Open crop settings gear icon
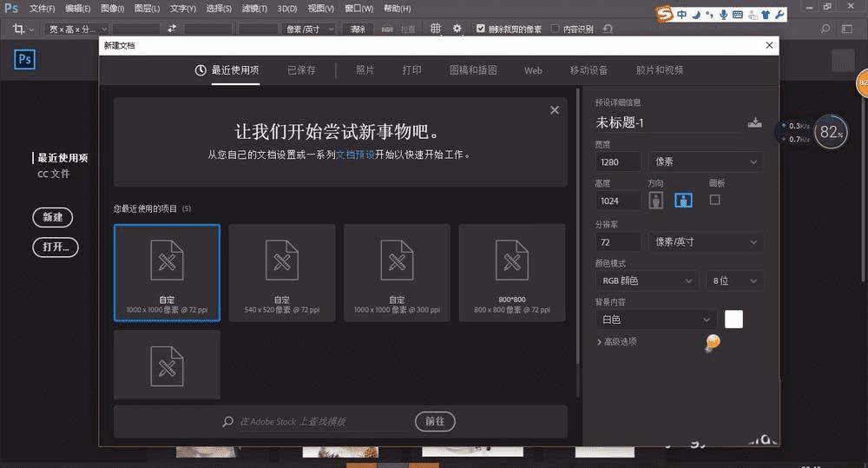The height and width of the screenshot is (468, 868). (457, 29)
